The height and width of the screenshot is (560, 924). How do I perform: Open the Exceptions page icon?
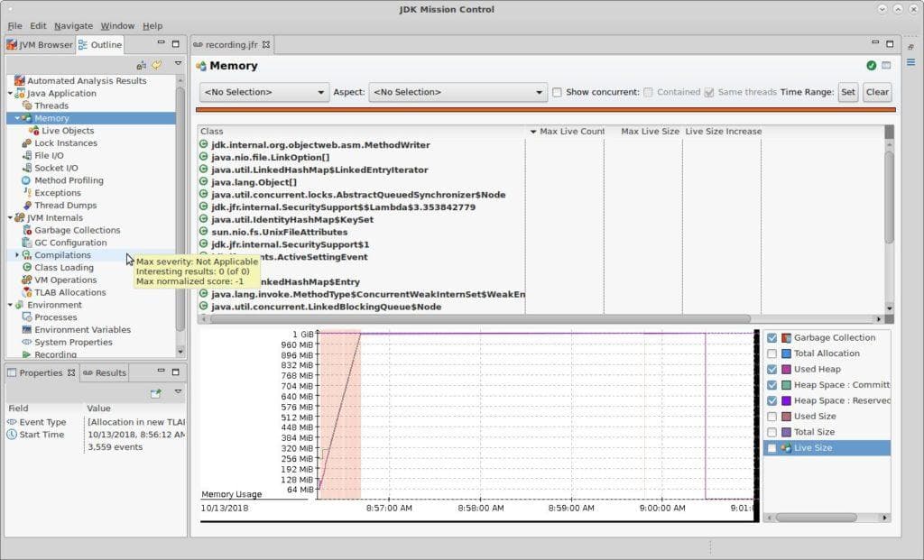(x=26, y=193)
